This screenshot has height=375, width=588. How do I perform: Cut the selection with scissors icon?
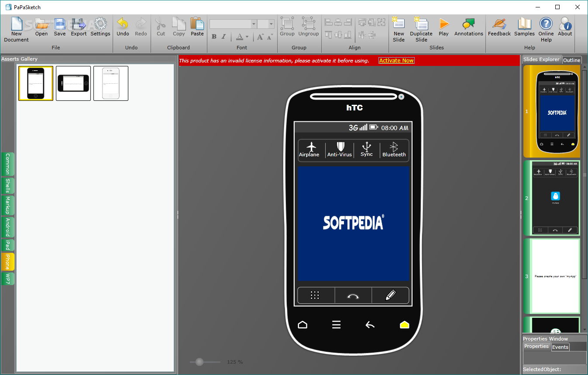point(161,27)
